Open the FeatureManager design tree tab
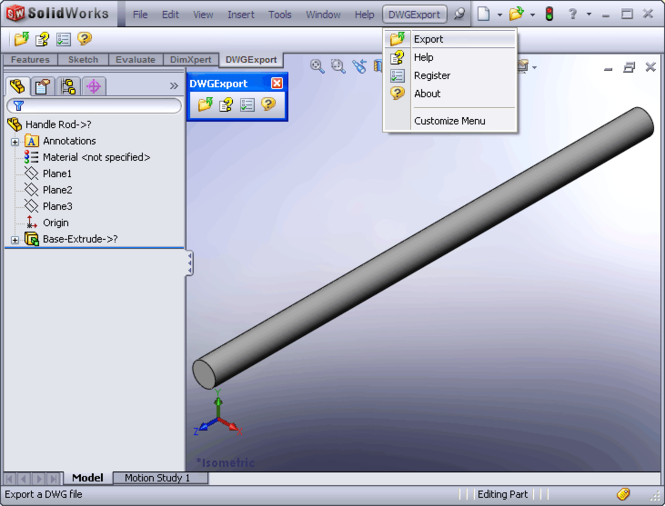The height and width of the screenshot is (506, 665). 18,87
